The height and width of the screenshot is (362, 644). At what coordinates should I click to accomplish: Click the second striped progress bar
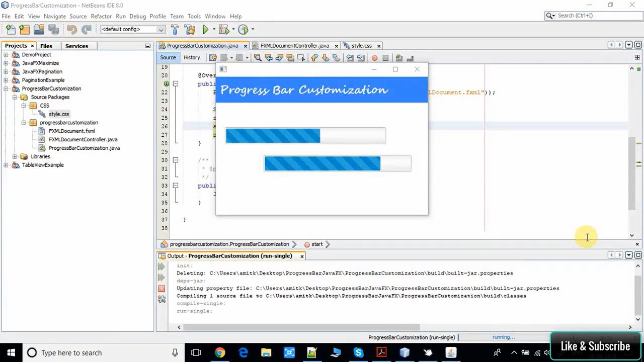click(338, 163)
